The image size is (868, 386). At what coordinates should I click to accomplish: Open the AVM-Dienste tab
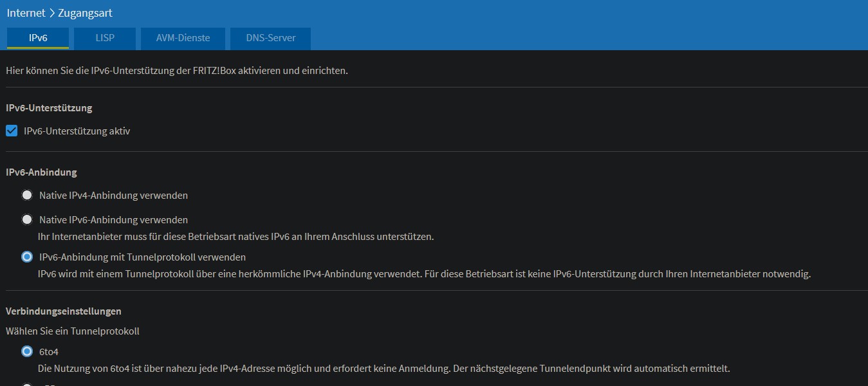point(183,39)
